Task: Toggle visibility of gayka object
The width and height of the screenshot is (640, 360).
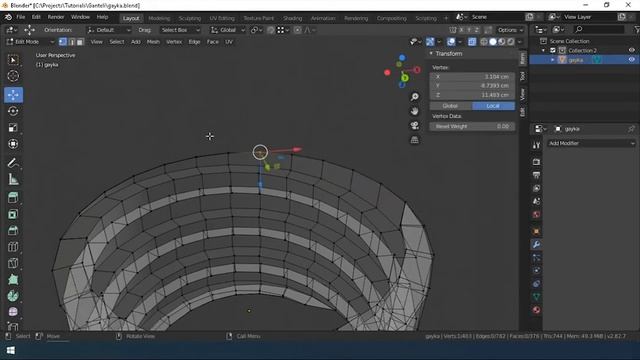Action: point(631,60)
